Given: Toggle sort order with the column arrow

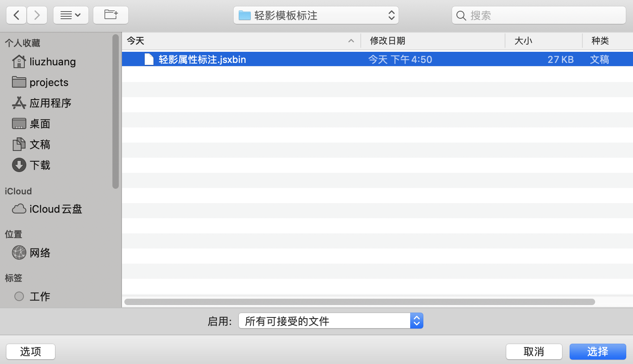Looking at the screenshot, I should [351, 41].
